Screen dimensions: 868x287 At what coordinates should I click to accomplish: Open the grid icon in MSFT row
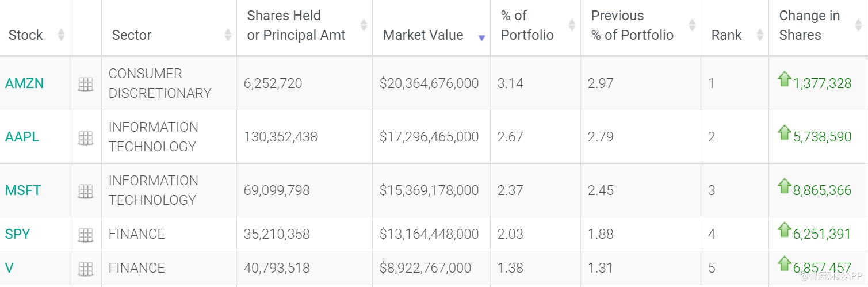85,191
